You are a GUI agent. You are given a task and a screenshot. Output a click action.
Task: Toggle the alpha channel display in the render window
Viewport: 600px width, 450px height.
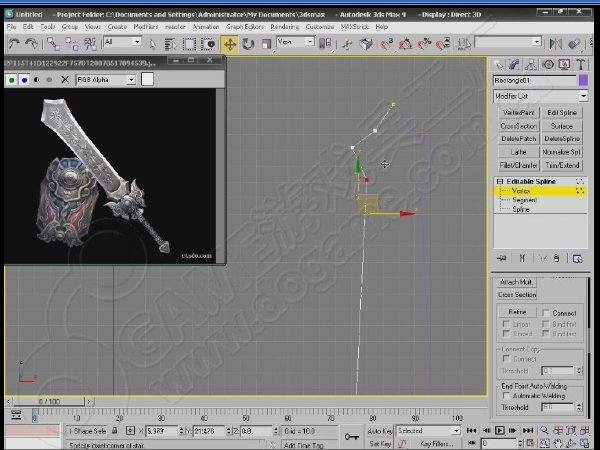pyautogui.click(x=37, y=80)
